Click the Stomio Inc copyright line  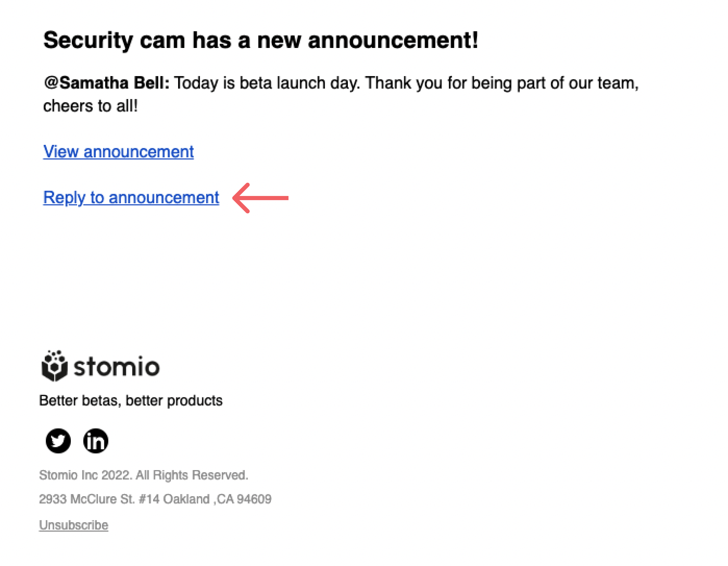144,475
